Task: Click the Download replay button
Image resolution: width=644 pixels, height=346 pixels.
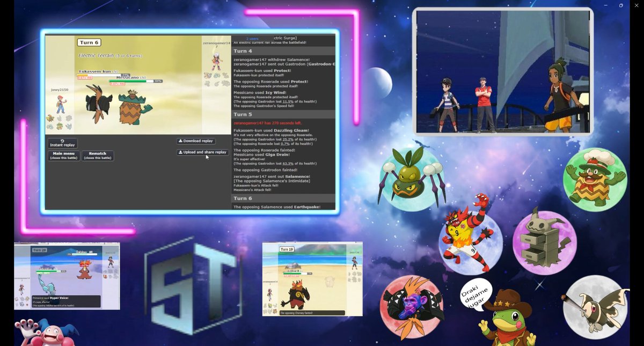Action: [x=196, y=141]
